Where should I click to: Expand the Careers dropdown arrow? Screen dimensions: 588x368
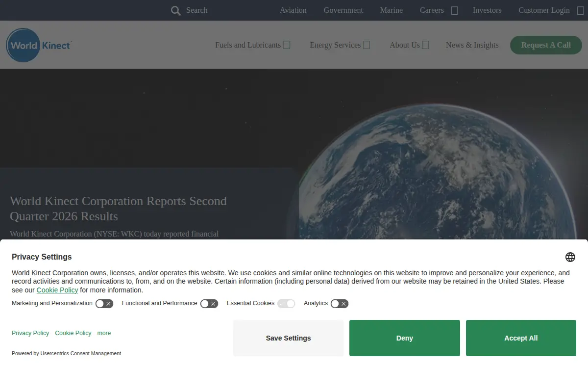[455, 10]
